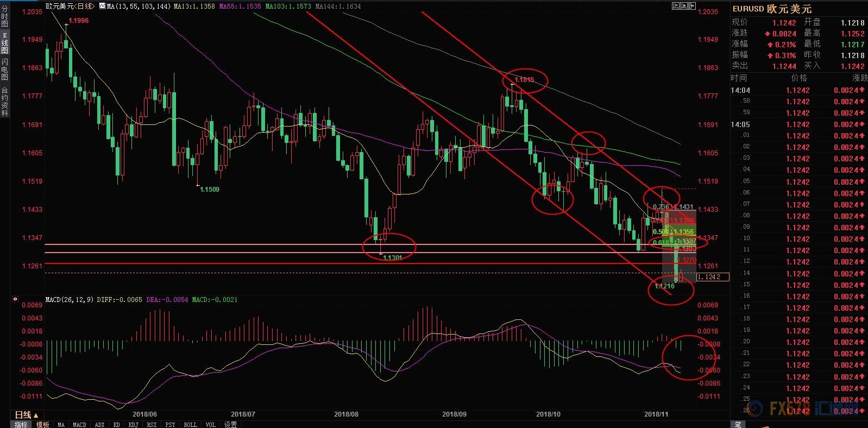The height and width of the screenshot is (428, 868).
Task: Apply the RSI indicator button
Action: (x=152, y=425)
